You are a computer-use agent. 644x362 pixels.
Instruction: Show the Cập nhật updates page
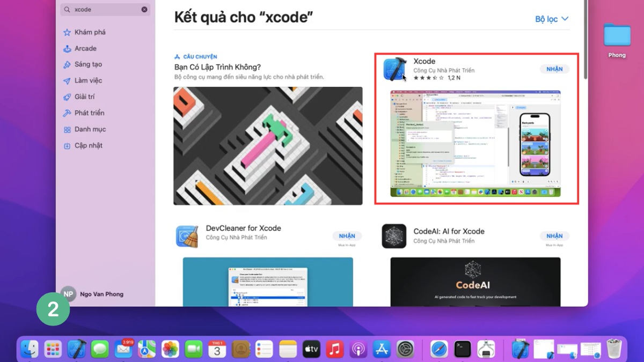(x=83, y=145)
